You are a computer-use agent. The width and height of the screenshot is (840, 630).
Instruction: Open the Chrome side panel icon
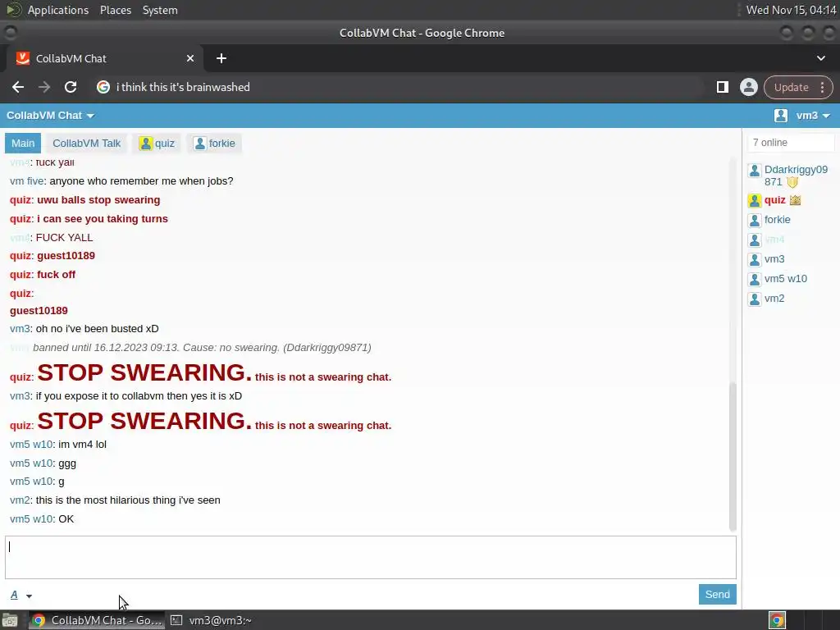click(x=722, y=87)
